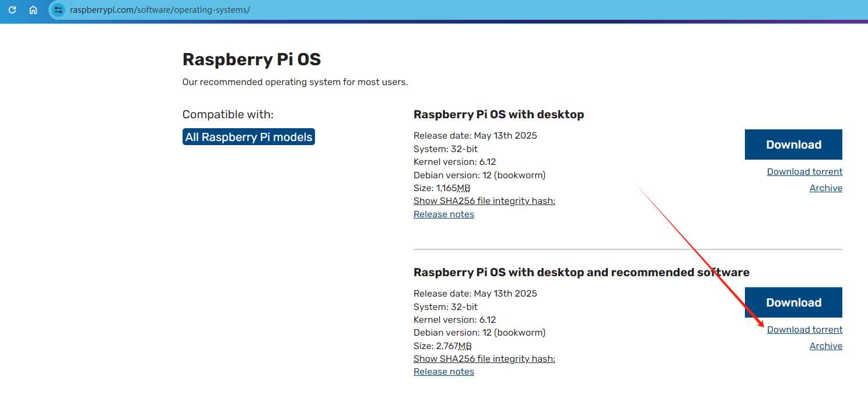Click the 'Compatible with:' label
This screenshot has height=405, width=868.
point(228,114)
